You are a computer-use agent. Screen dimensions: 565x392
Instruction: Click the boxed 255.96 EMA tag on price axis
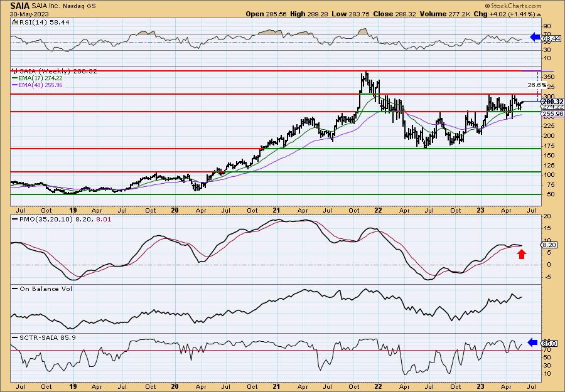click(x=552, y=114)
